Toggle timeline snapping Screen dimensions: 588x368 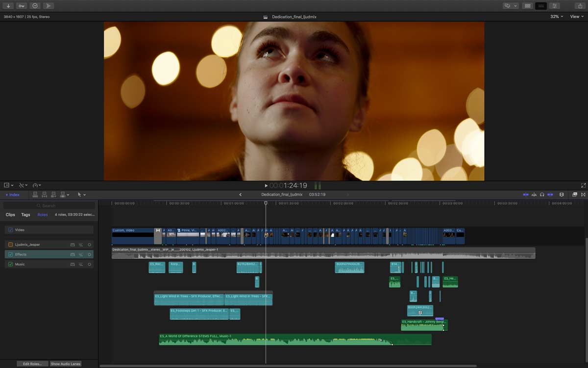pos(550,195)
